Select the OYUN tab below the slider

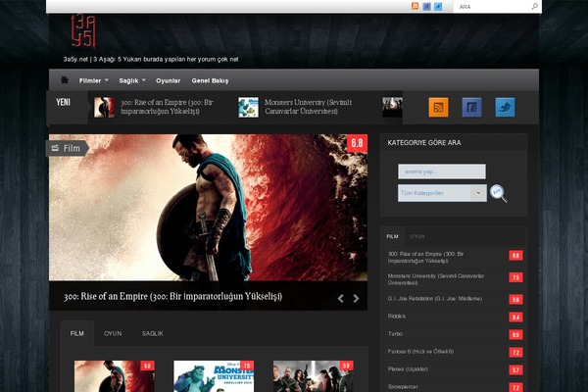[113, 333]
